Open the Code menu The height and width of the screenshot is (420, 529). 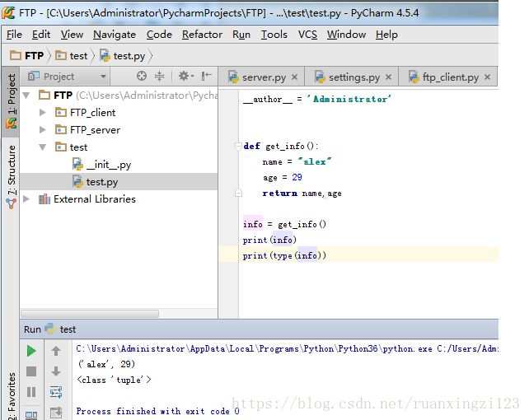coord(159,35)
